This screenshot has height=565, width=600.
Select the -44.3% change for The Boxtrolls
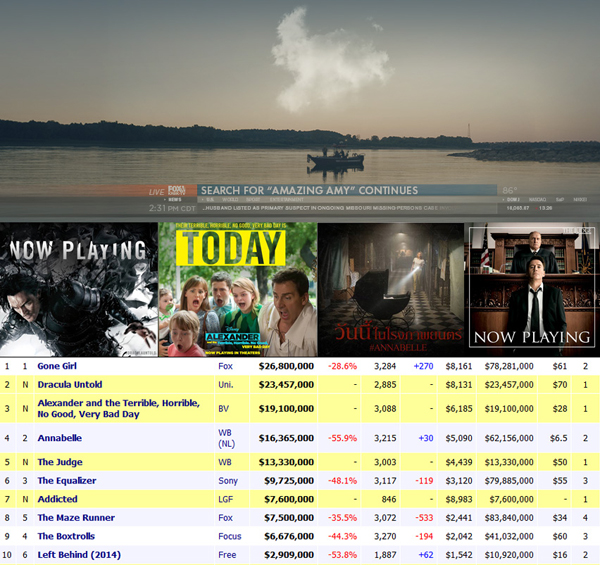click(342, 536)
